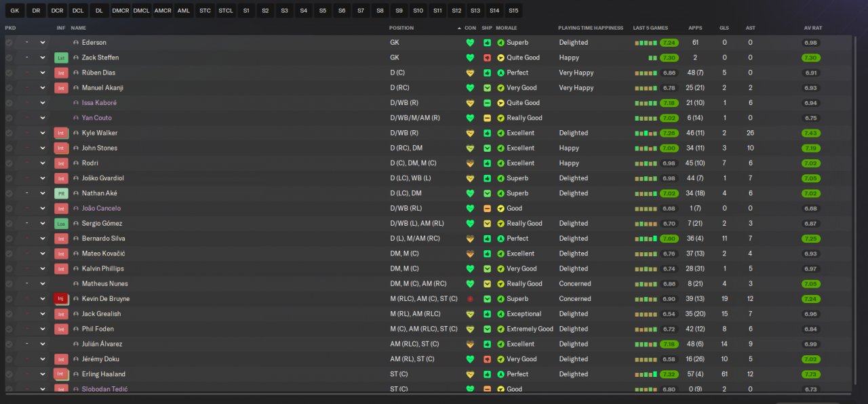Tick the picked circle for Kyle Walker
This screenshot has height=404, width=868.
point(9,133)
